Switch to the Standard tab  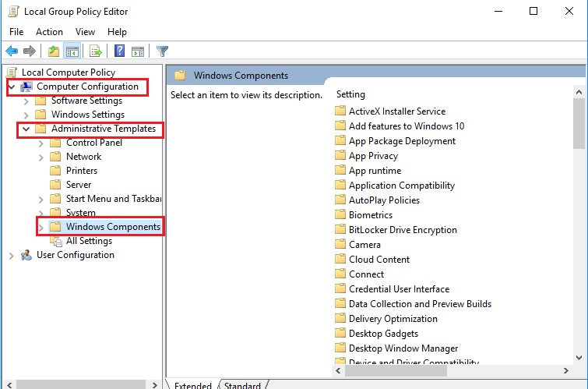(242, 384)
